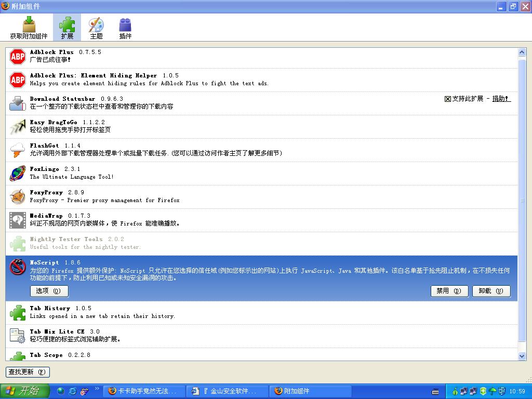Launch Internet Explorer from quick launch
The image size is (532, 399).
72,391
